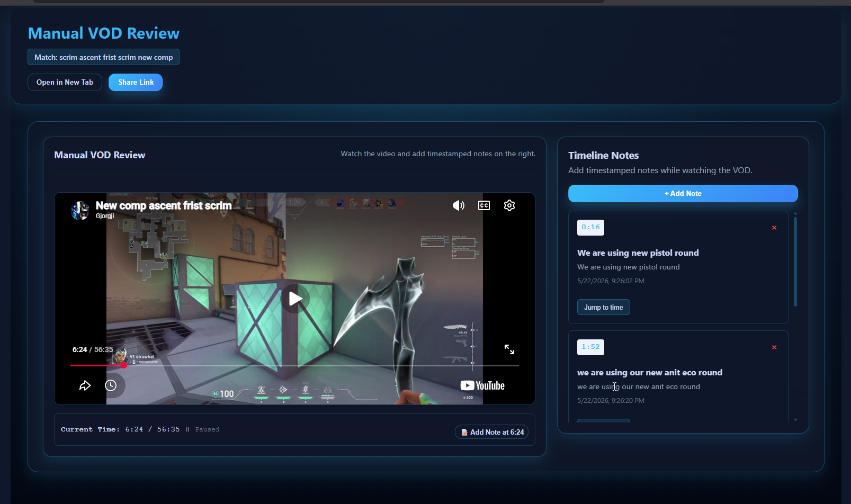The height and width of the screenshot is (504, 851).
Task: Click the Gjorgji channel avatar
Action: point(80,210)
